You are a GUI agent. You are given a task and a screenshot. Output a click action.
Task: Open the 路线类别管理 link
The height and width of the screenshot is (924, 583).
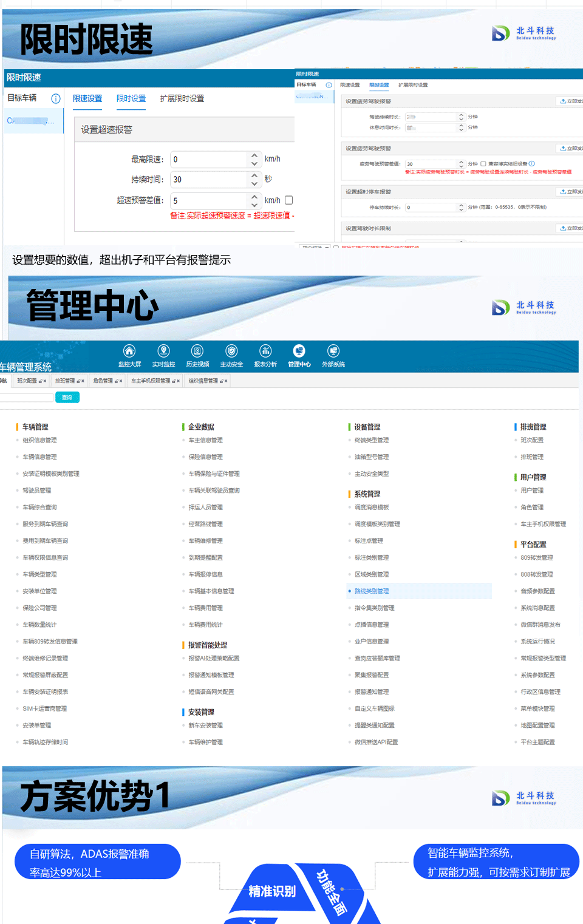click(x=372, y=591)
